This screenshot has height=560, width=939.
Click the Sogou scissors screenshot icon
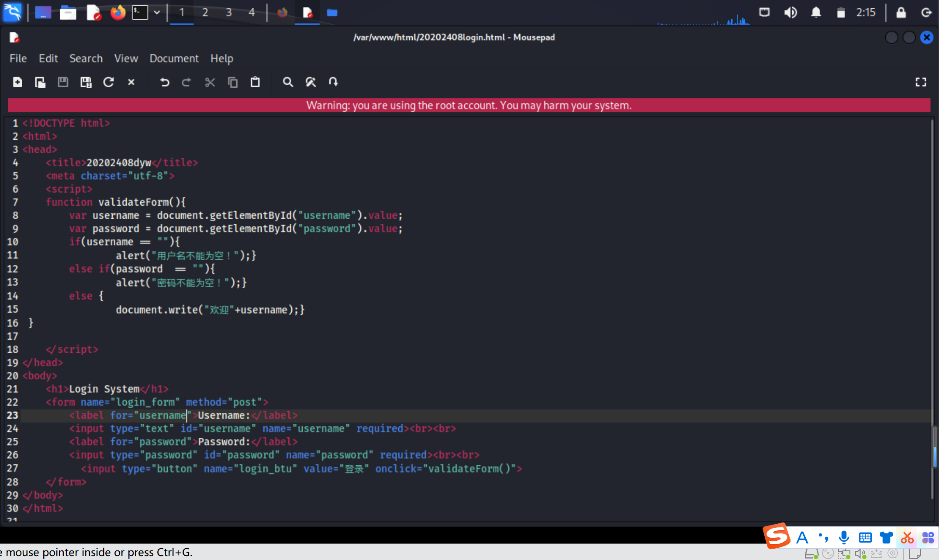click(x=907, y=538)
